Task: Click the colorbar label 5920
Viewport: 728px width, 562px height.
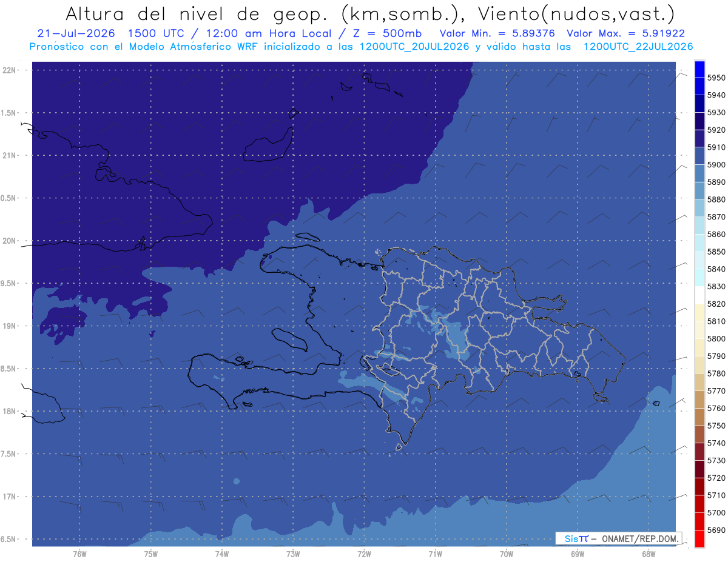Action: pyautogui.click(x=716, y=130)
